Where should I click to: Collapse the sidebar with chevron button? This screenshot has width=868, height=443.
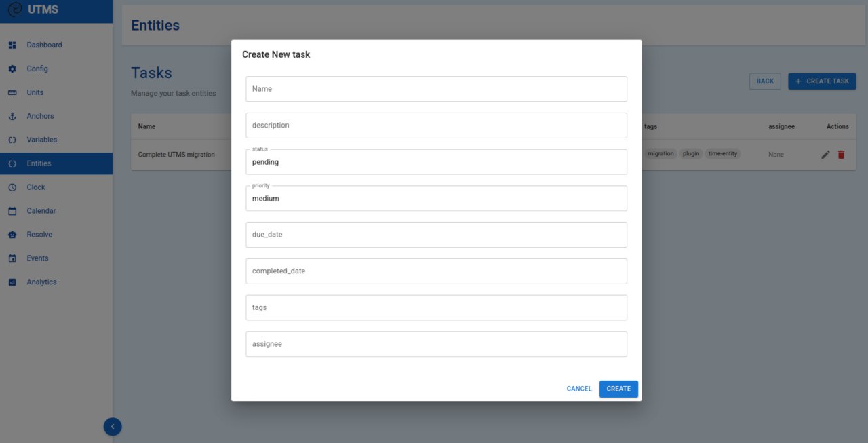113,426
